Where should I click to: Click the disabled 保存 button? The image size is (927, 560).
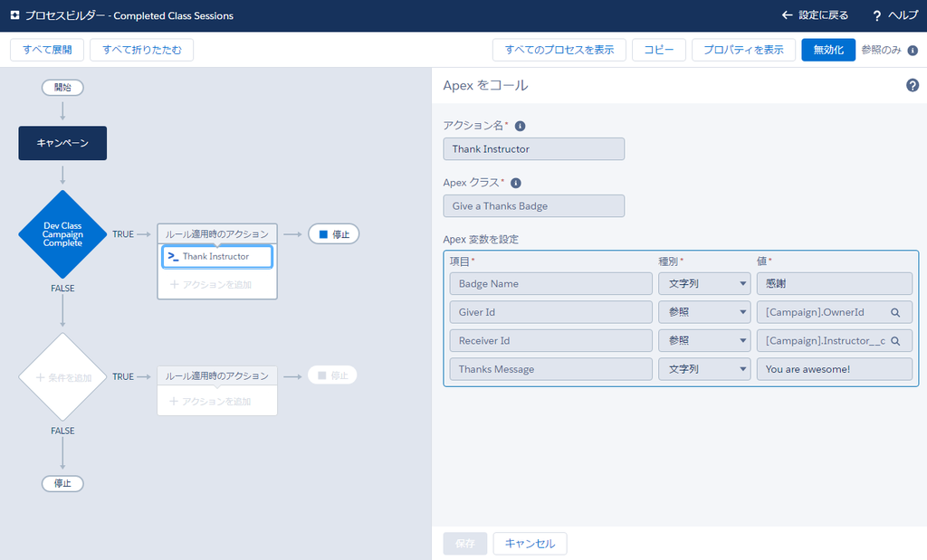click(465, 544)
